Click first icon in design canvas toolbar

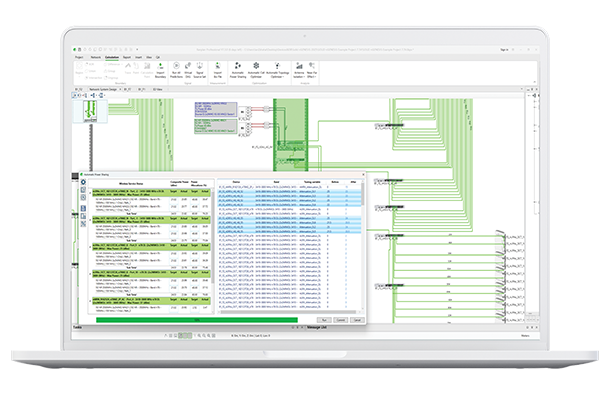point(75,96)
